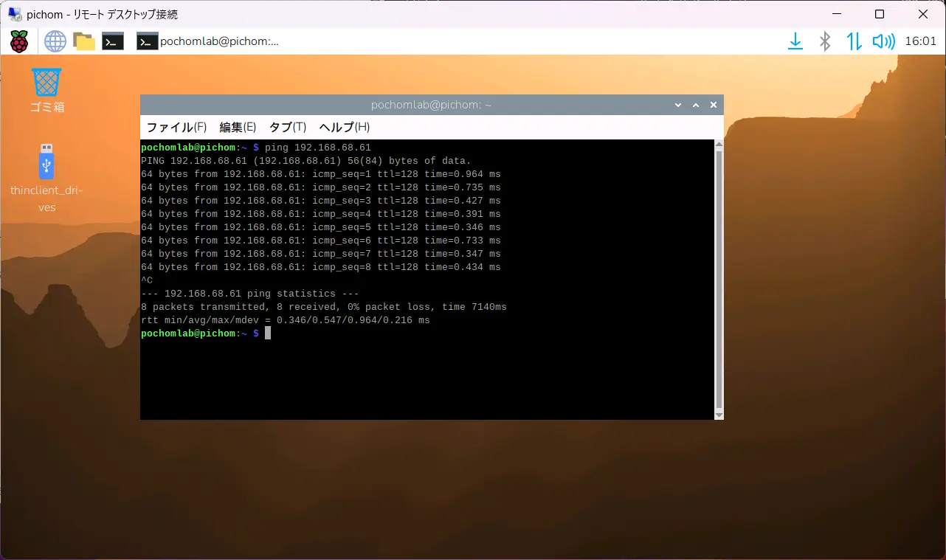Image resolution: width=946 pixels, height=560 pixels.
Task: Launch the web browser globe icon
Action: [x=55, y=41]
